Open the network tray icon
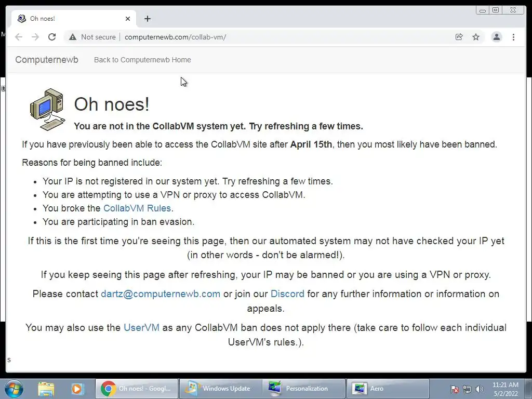The image size is (532, 399). click(467, 389)
